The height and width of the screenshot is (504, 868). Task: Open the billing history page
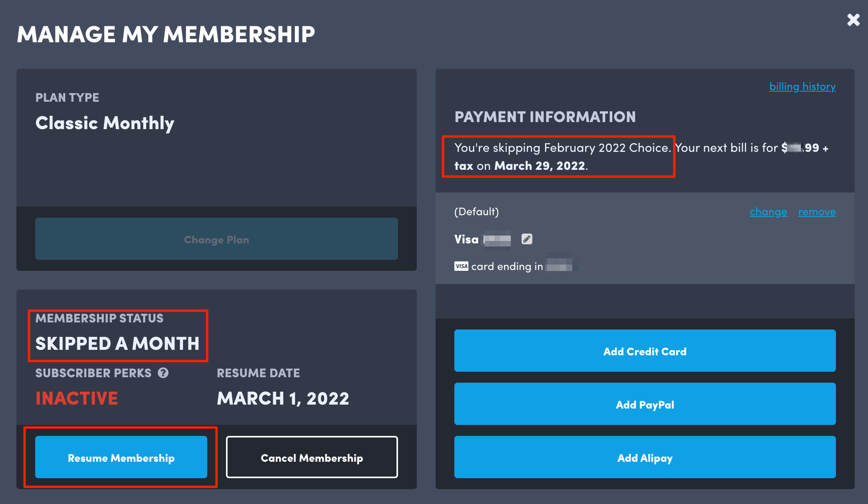802,86
